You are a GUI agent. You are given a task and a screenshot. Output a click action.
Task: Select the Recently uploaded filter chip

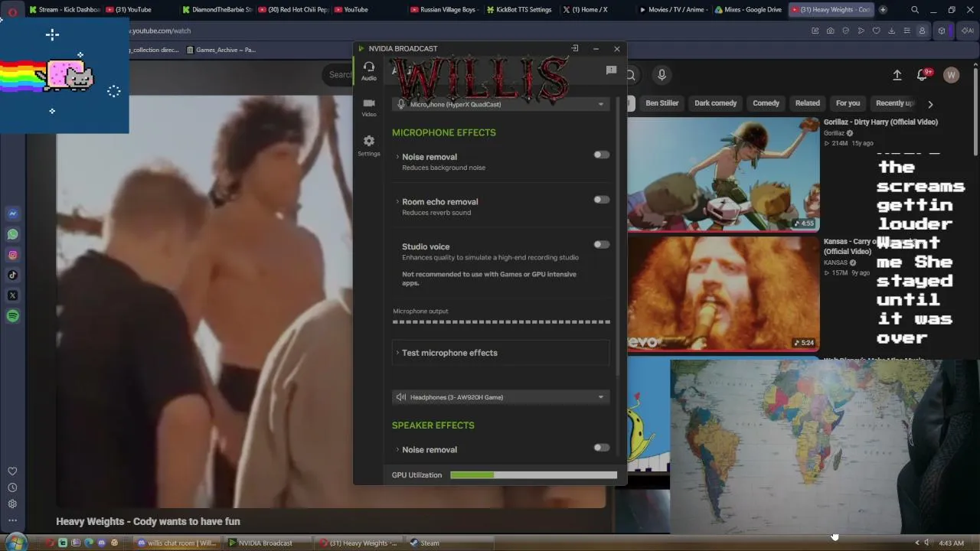click(894, 103)
